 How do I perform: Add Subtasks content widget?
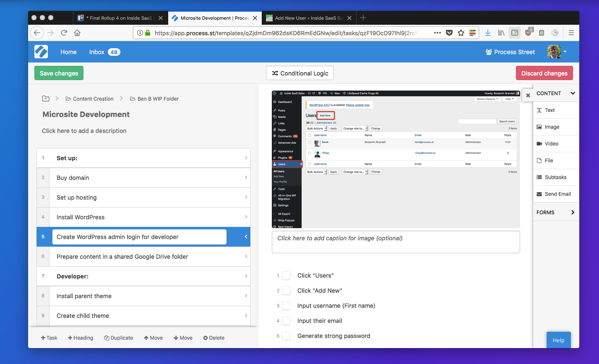(x=556, y=177)
